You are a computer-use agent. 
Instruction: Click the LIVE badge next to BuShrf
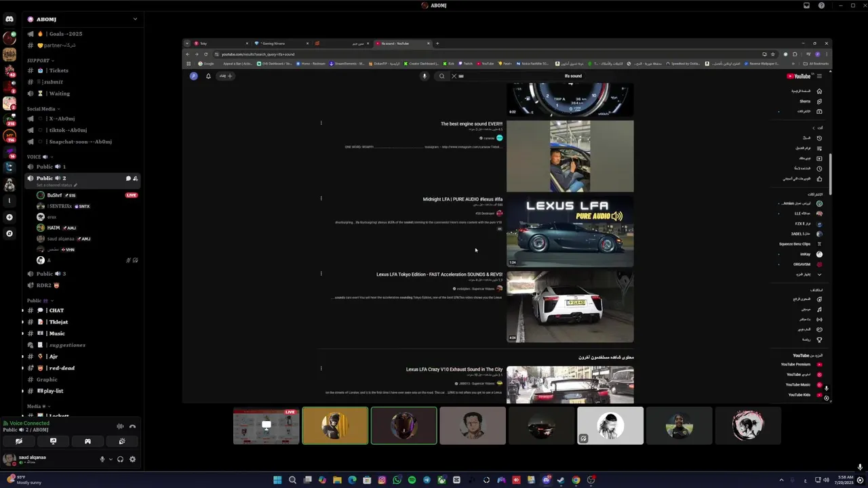[x=132, y=195]
